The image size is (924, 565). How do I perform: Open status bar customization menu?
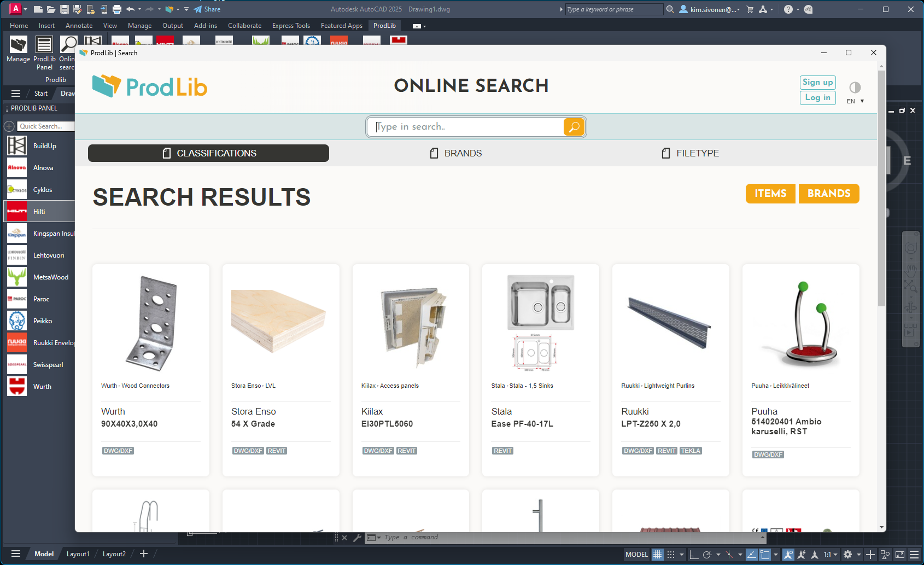tap(914, 555)
